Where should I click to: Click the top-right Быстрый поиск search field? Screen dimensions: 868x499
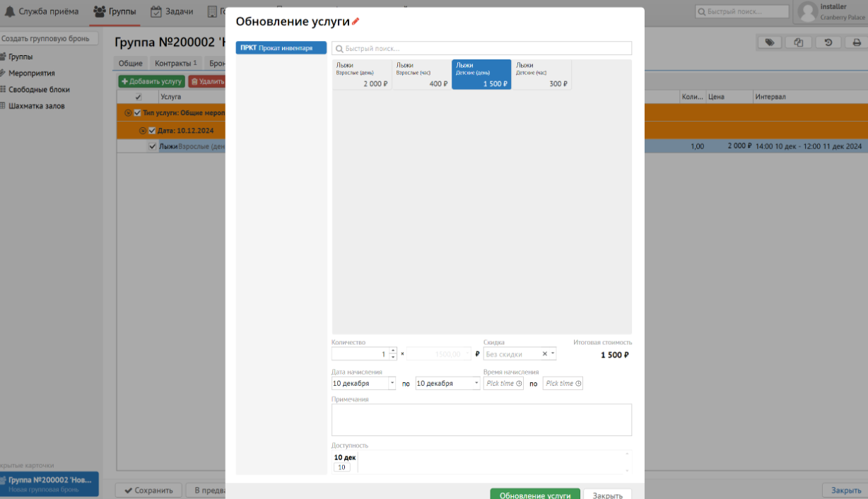coord(741,11)
